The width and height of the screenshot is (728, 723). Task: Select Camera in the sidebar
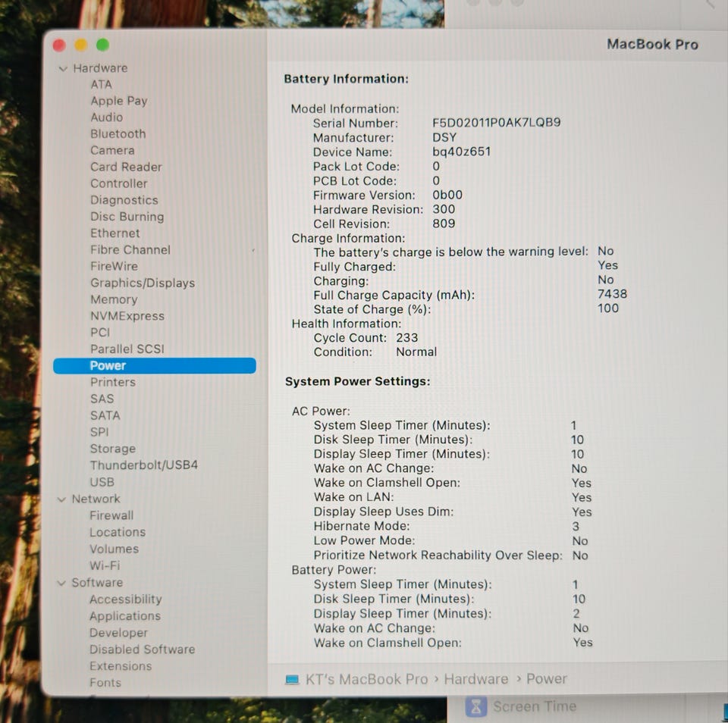click(x=112, y=150)
